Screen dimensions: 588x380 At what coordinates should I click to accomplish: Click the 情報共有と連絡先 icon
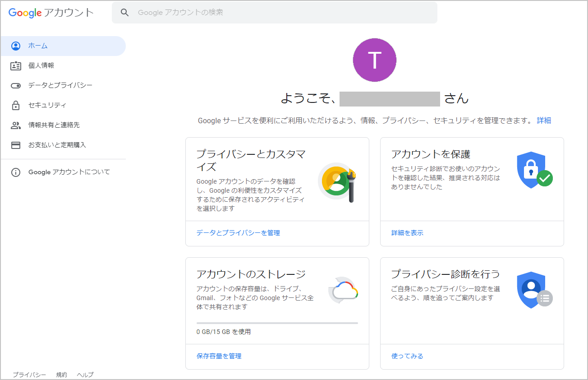tap(16, 125)
